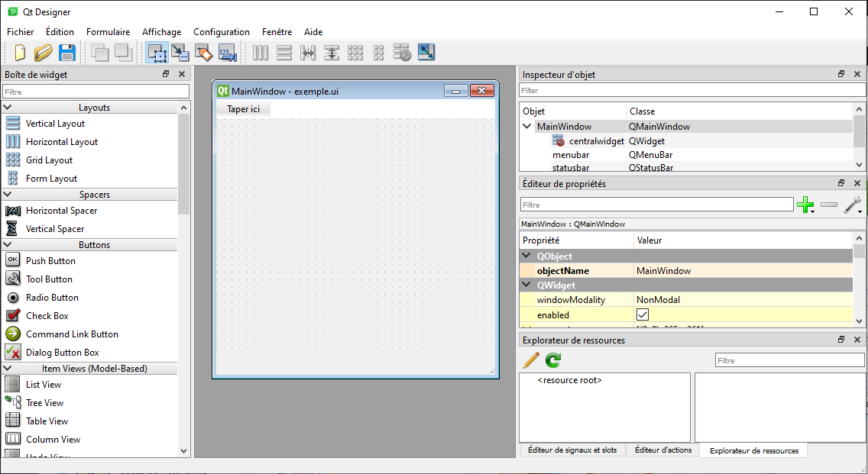Image resolution: width=868 pixels, height=474 pixels.
Task: Apply Lay Out Horizontally toolbar icon
Action: point(261,53)
